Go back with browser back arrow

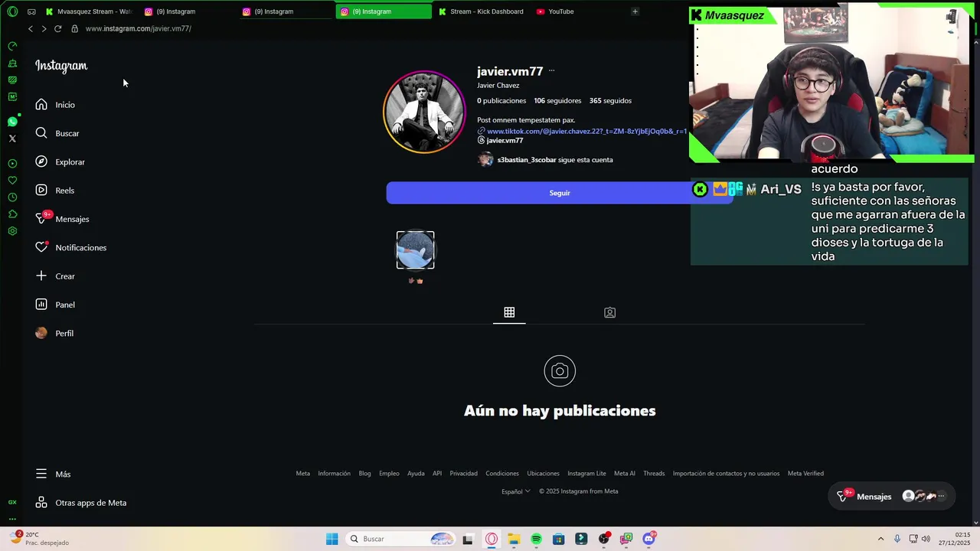coord(31,28)
